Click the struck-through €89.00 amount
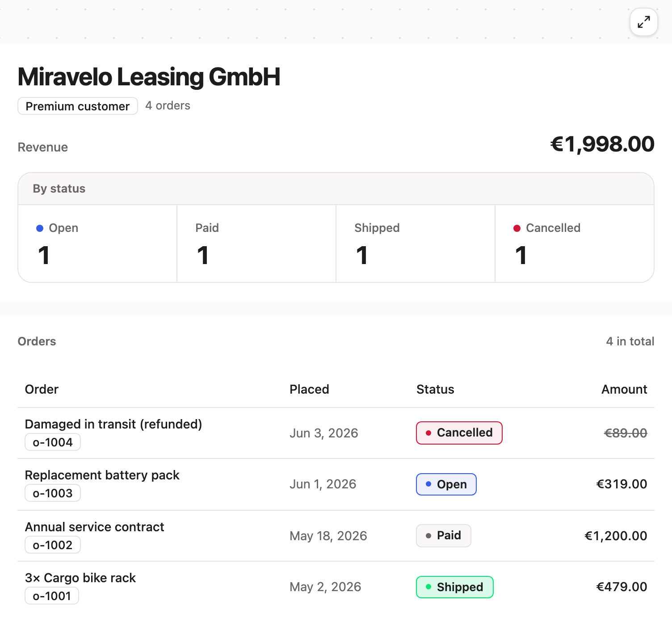 [626, 433]
